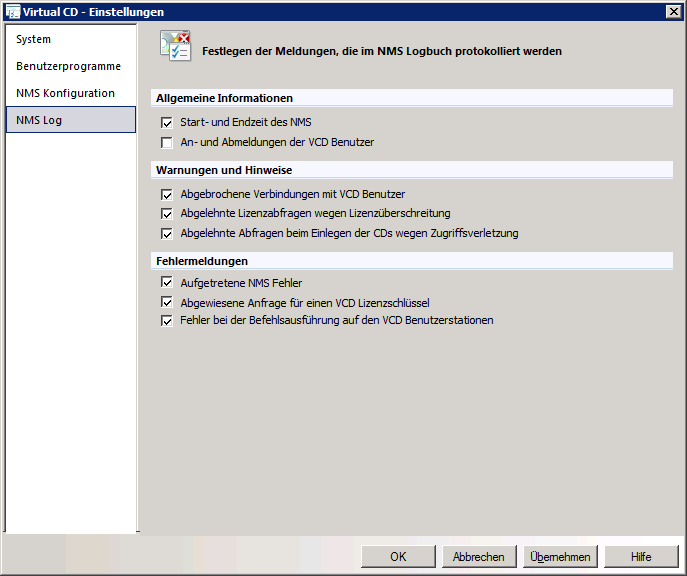Click the Virtual CD title bar icon
Viewport: 687px width, 576px height.
[13, 12]
